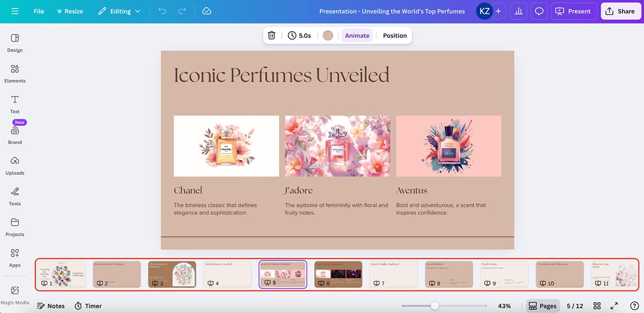644x313 pixels.
Task: Toggle the Timer panel
Action: coord(87,305)
